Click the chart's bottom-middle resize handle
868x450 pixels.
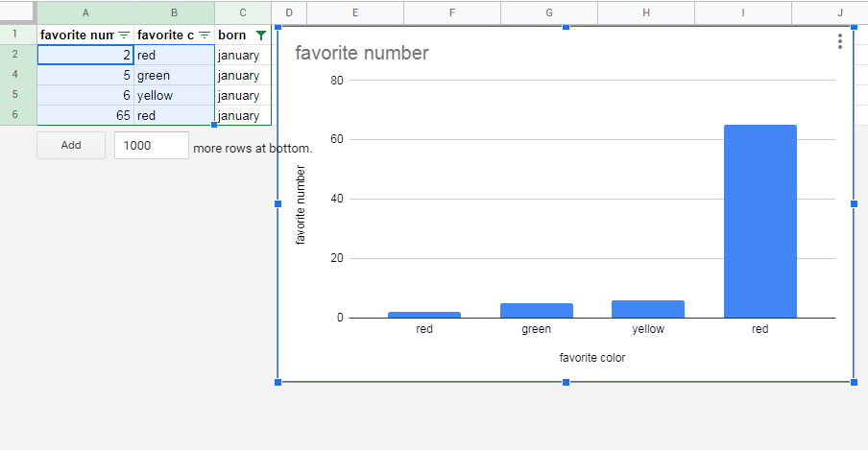[566, 383]
